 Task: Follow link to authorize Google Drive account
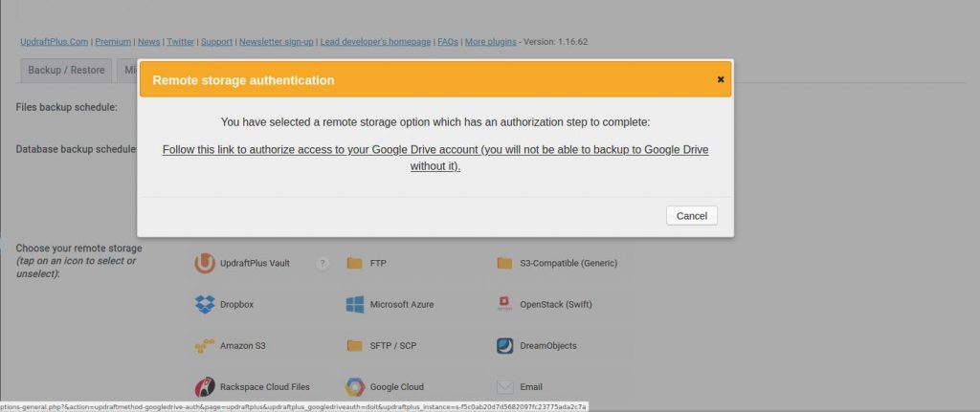click(x=435, y=159)
